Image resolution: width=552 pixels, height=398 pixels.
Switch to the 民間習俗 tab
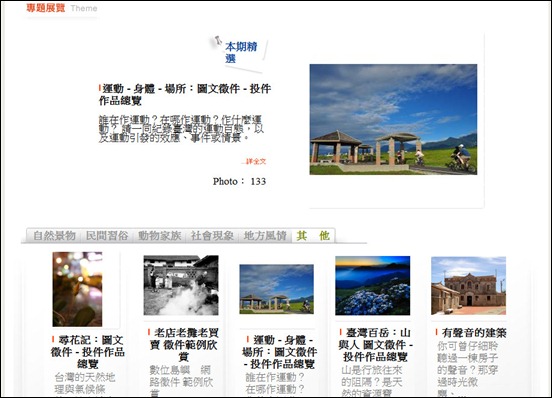[x=107, y=235]
